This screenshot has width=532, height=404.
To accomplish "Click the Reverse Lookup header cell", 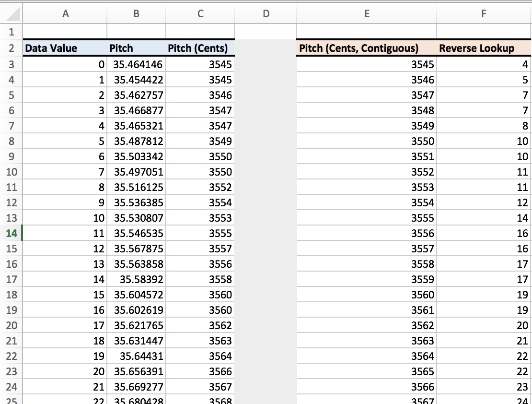I will tap(483, 48).
